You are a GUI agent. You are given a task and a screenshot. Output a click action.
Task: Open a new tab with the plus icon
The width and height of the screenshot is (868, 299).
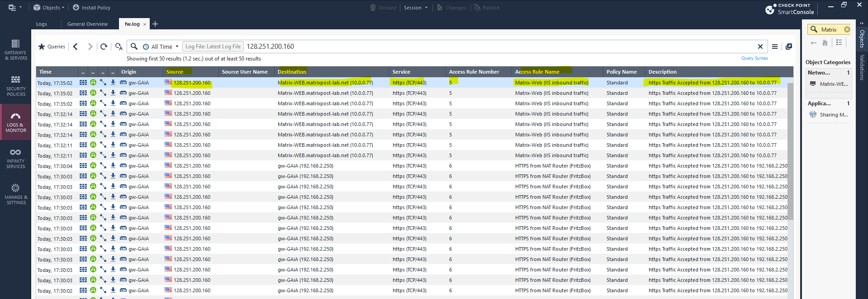(155, 24)
